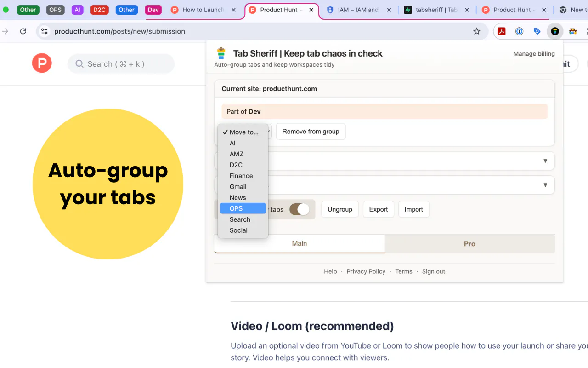This screenshot has height=368, width=588.
Task: Collapse the green 'Other' tab group
Action: (28, 10)
